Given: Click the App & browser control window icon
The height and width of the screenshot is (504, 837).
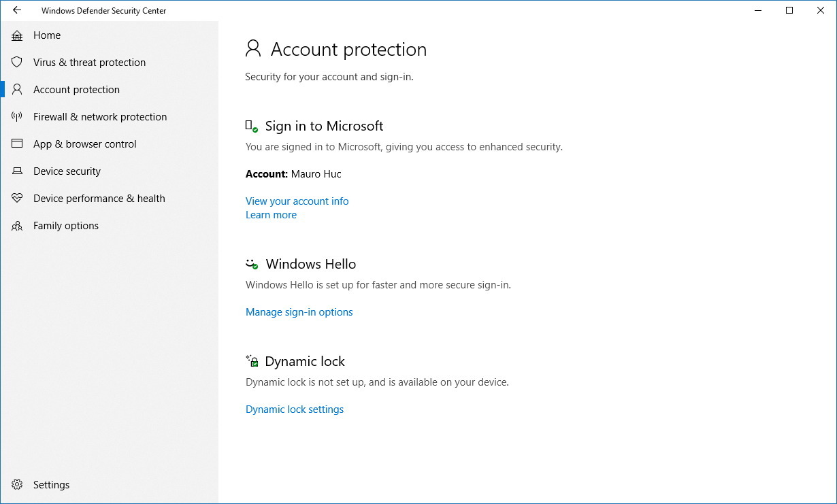Looking at the screenshot, I should [17, 144].
